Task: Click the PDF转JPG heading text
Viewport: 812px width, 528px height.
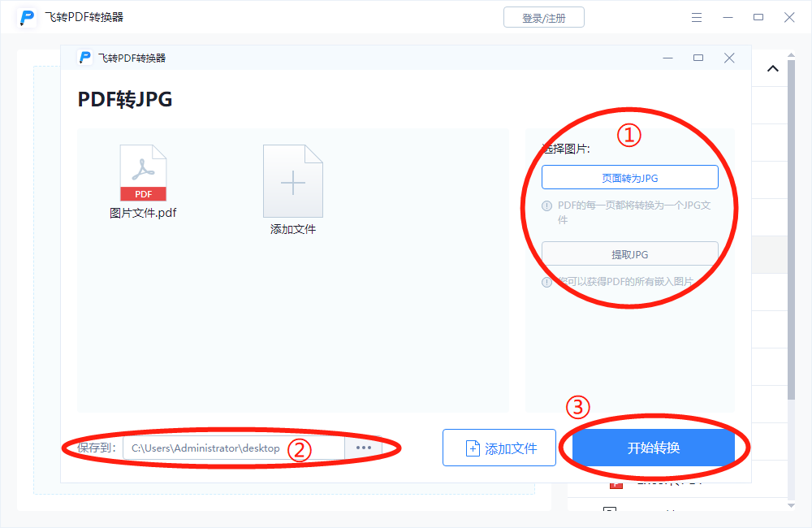Action: click(x=125, y=99)
